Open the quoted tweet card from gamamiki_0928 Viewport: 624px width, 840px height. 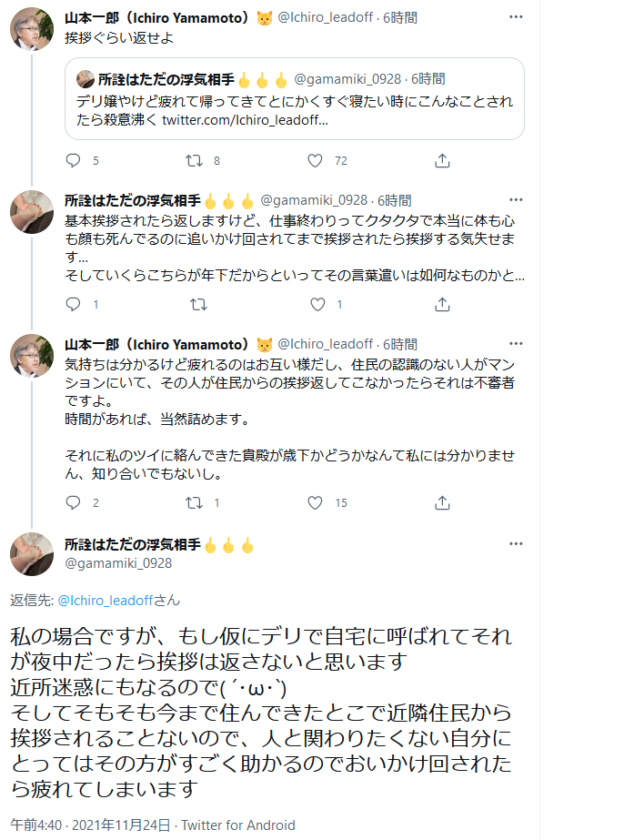[x=294, y=99]
